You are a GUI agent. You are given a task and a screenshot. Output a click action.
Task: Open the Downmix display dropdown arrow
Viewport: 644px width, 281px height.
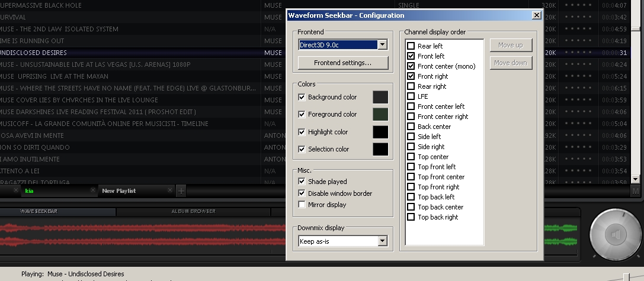pyautogui.click(x=382, y=241)
